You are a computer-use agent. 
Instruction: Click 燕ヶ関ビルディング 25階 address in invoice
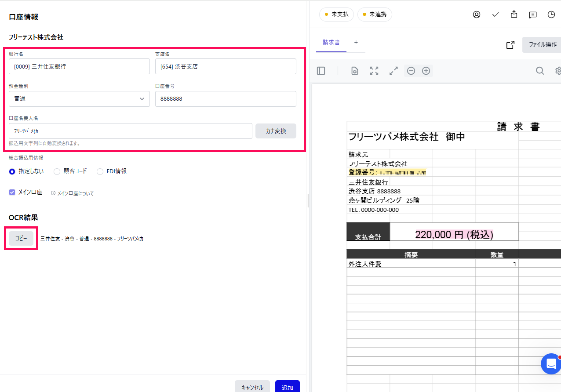pyautogui.click(x=384, y=200)
